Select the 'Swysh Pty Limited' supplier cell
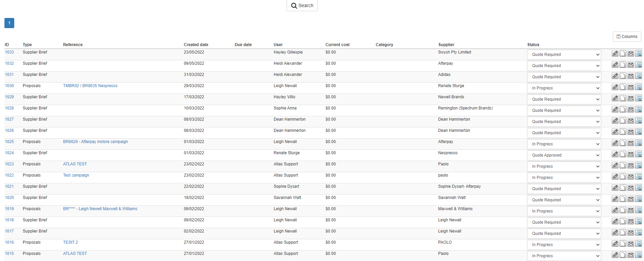Screen dimensions: 644x261 454,52
